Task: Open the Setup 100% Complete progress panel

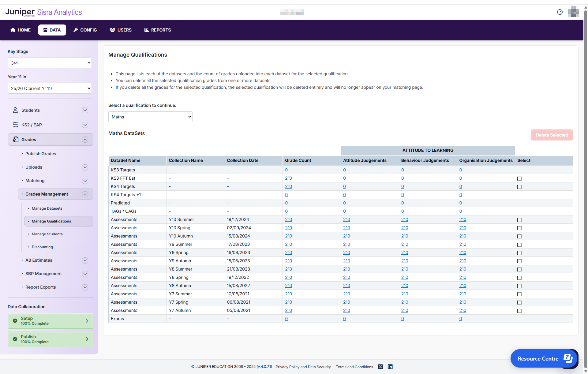Action: [x=51, y=321]
